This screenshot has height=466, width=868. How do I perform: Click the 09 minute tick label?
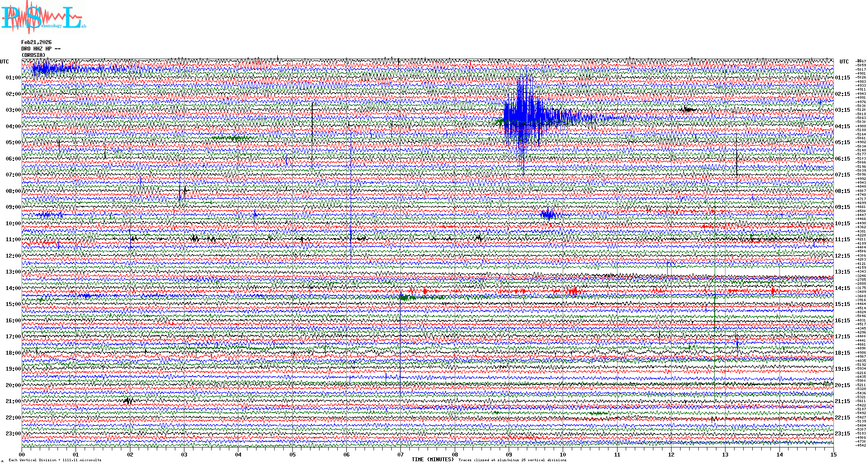pos(509,455)
